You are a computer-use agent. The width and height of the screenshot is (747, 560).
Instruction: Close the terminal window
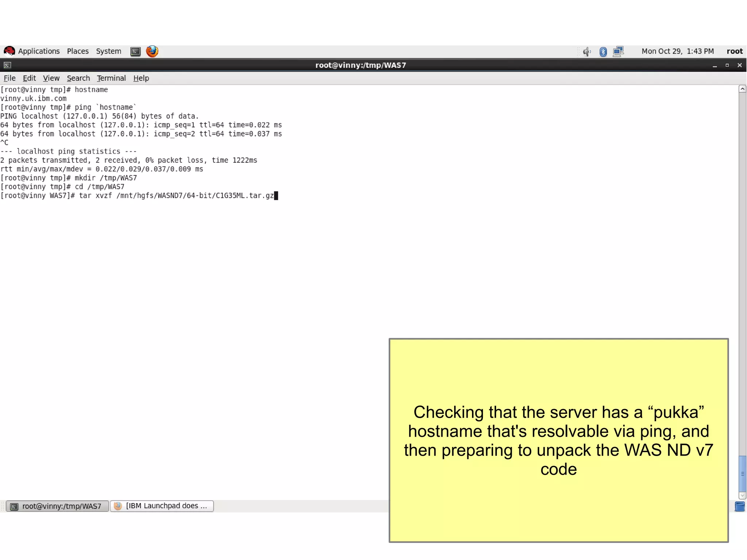[739, 65]
